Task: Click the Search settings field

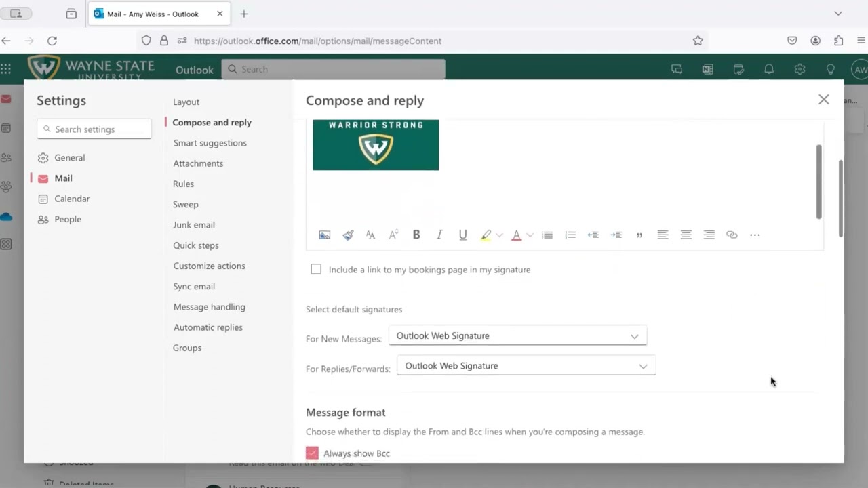Action: 94,129
